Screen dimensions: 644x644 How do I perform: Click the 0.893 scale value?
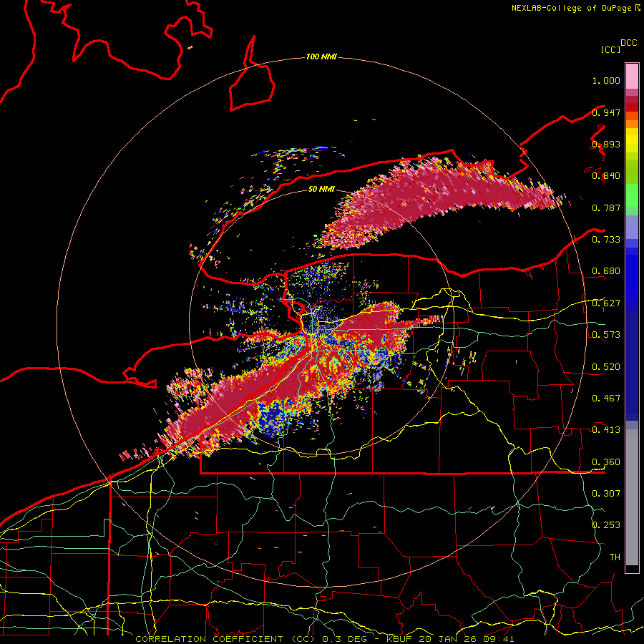[606, 144]
